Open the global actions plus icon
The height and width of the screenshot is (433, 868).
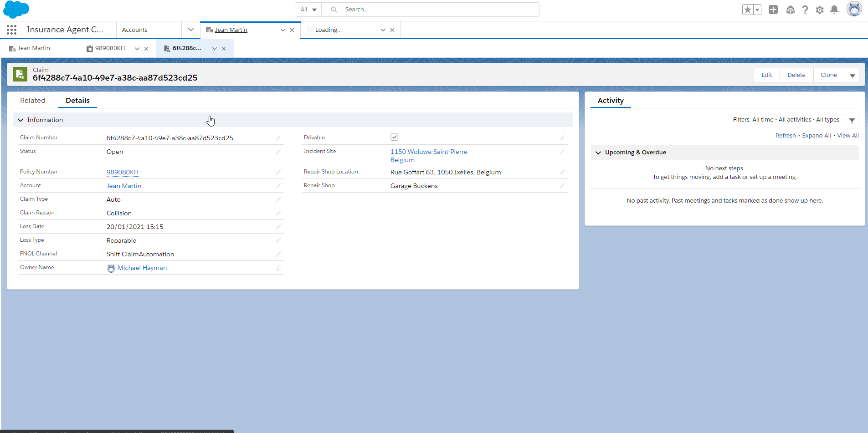click(x=773, y=10)
